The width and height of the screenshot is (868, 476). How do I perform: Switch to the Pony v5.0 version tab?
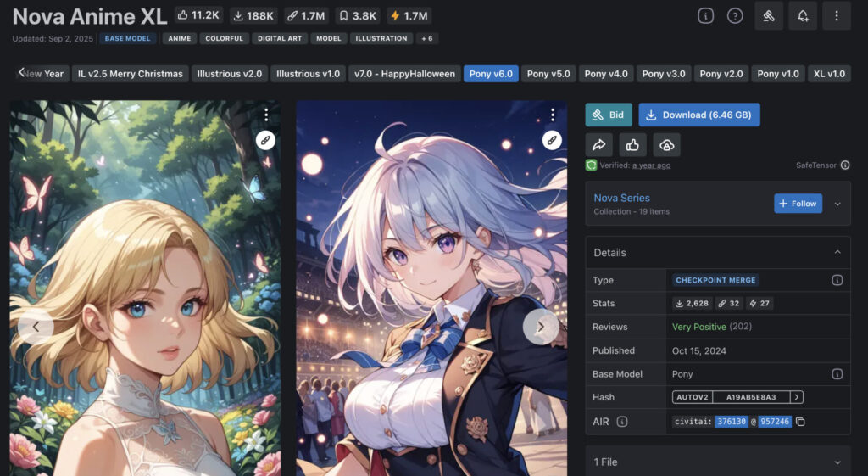coord(548,74)
